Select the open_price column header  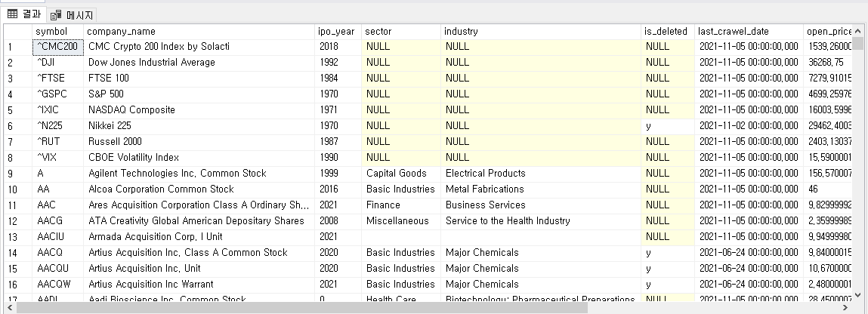click(x=828, y=32)
